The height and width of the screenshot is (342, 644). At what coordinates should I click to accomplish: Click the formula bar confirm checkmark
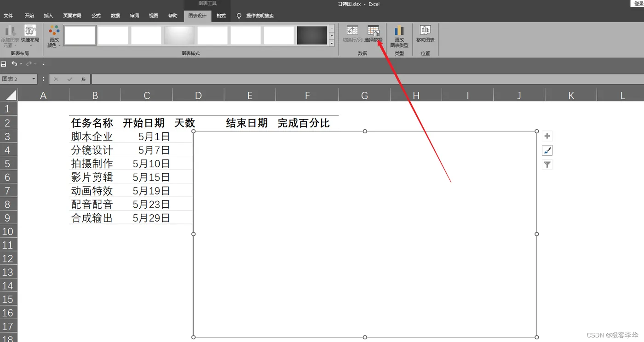point(70,79)
